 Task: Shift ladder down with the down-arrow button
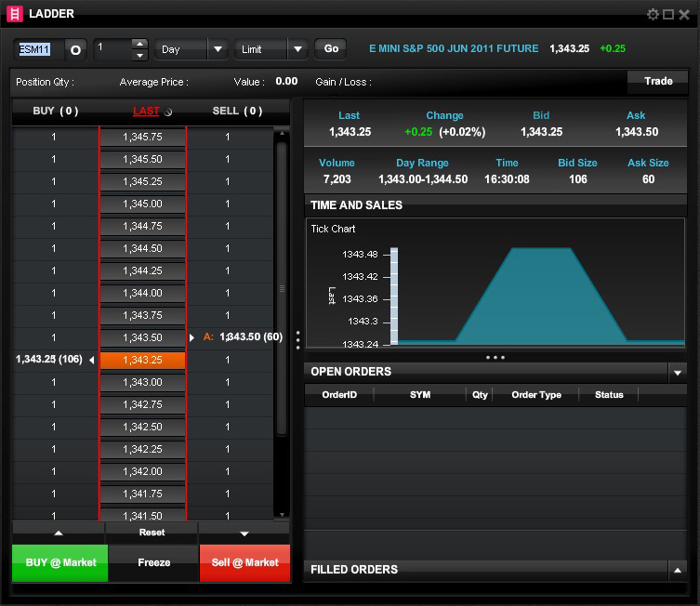pos(244,533)
